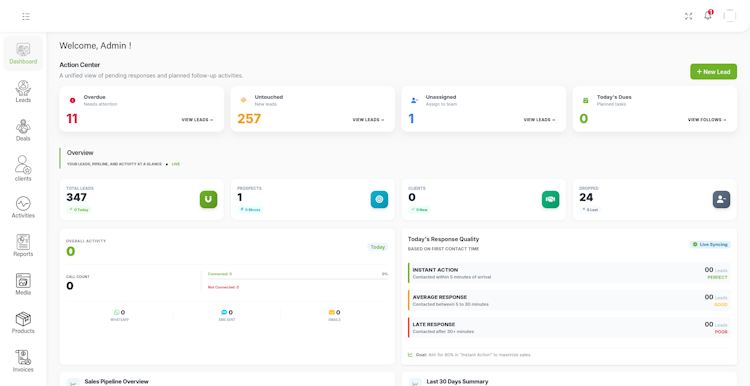Open Activities in the sidebar
The height and width of the screenshot is (386, 750).
pyautogui.click(x=23, y=208)
